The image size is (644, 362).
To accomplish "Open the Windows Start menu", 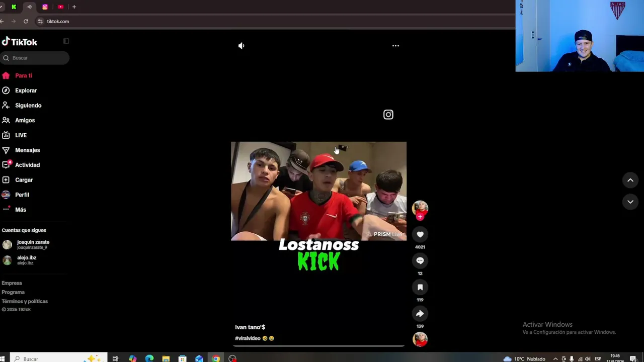I will 3,358.
